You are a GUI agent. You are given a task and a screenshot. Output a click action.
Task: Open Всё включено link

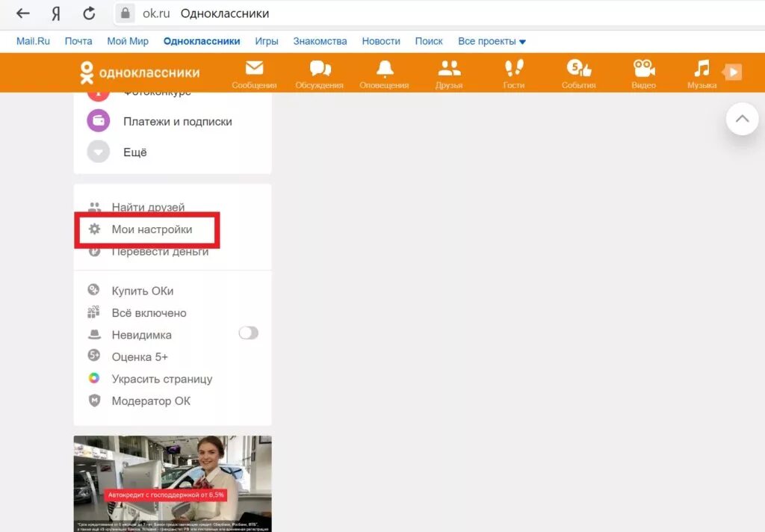pyautogui.click(x=149, y=313)
